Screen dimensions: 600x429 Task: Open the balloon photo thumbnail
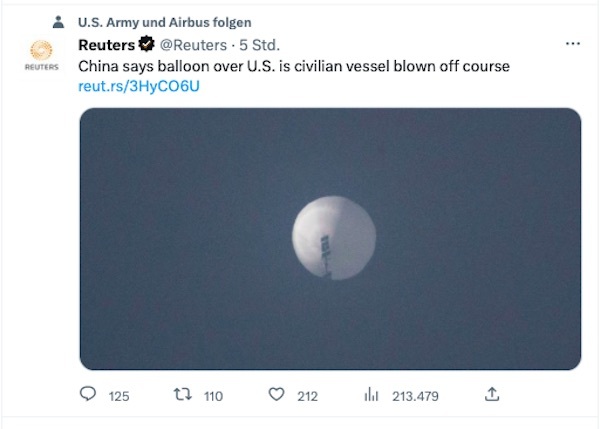(331, 239)
